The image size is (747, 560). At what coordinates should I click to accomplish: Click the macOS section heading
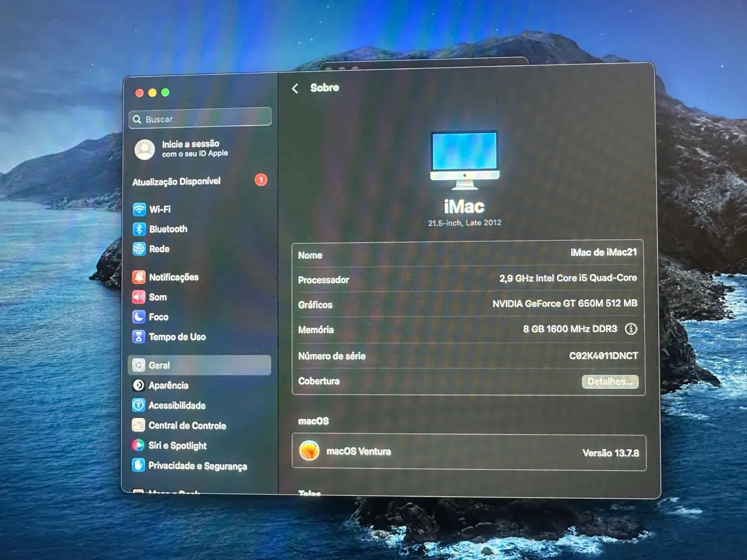[313, 421]
